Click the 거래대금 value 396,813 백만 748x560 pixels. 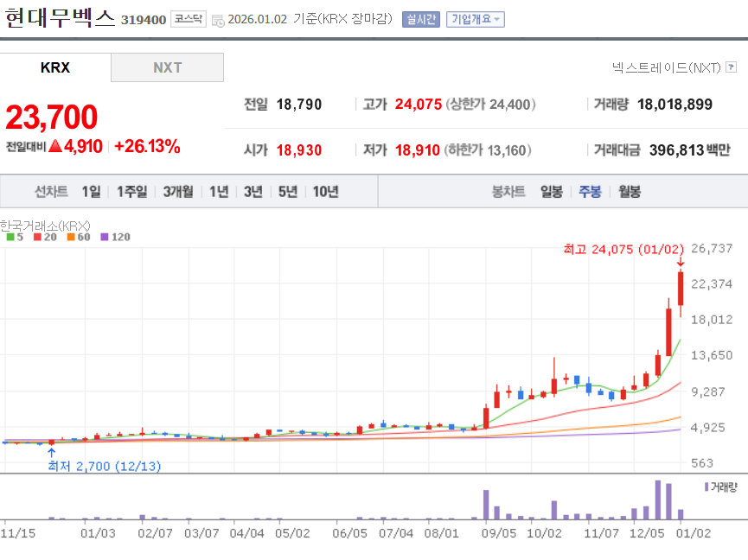(690, 150)
